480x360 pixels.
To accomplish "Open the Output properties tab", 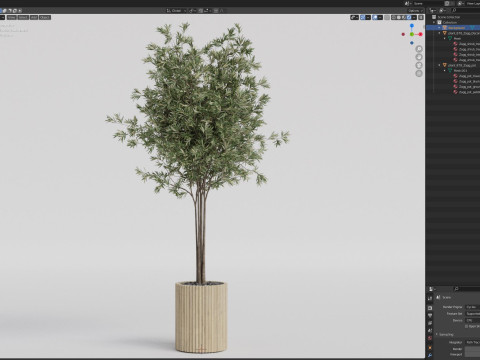I will click(x=430, y=315).
